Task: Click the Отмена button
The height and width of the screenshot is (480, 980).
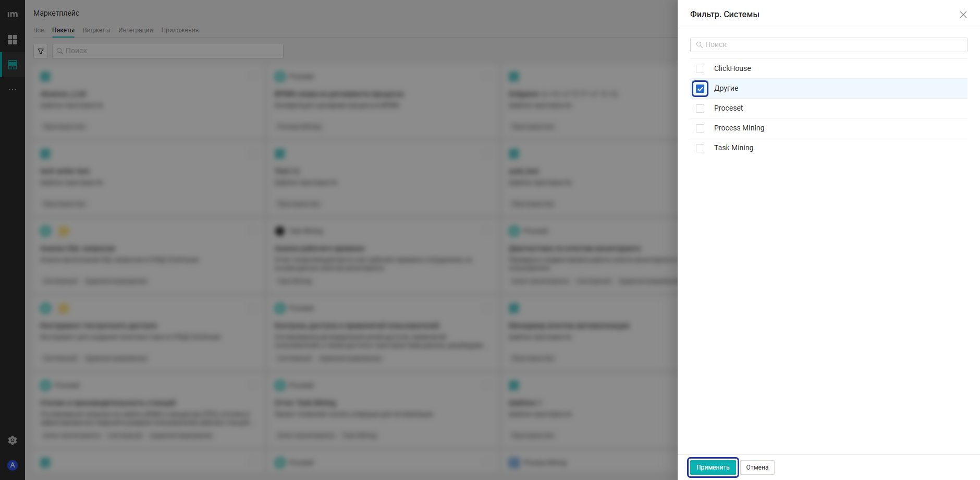Action: (x=757, y=467)
